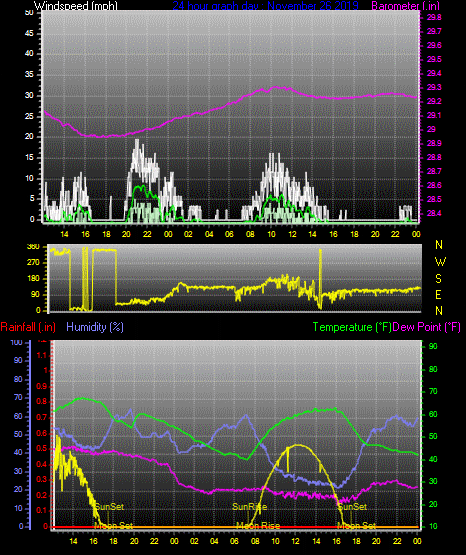Click the 45 windspeed axis value

tap(29, 33)
